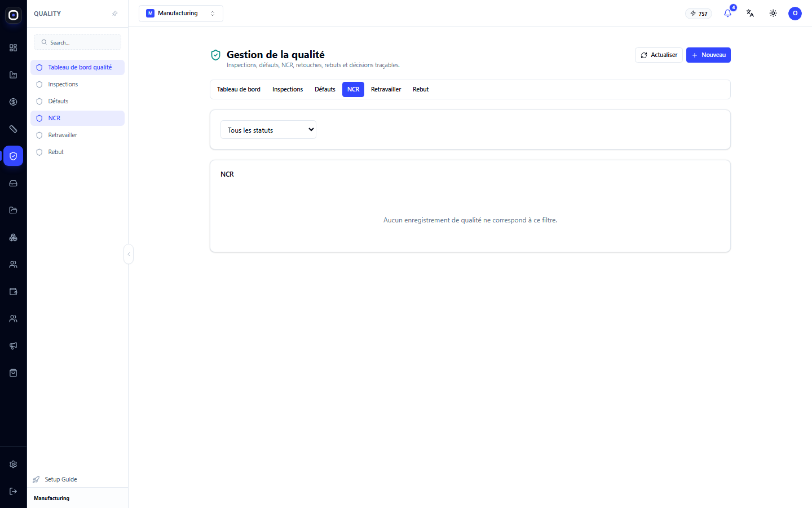Switch to the Rebut tab

[421, 90]
